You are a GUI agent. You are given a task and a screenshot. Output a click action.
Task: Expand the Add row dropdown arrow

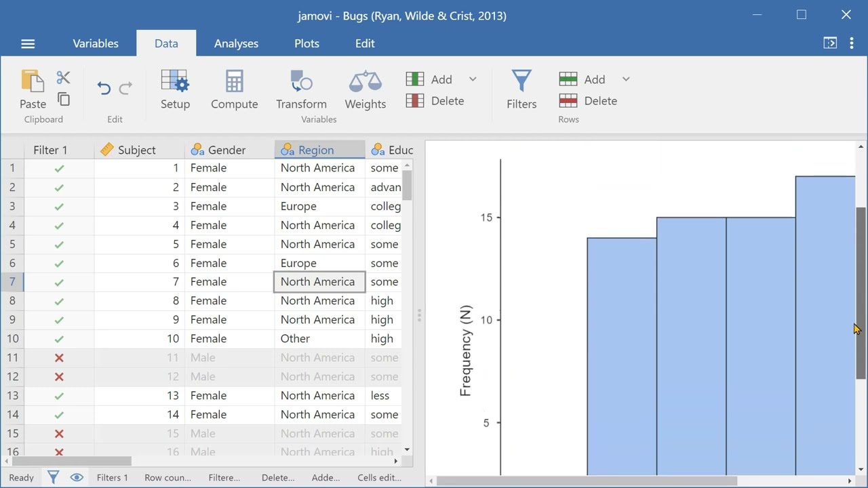[626, 79]
